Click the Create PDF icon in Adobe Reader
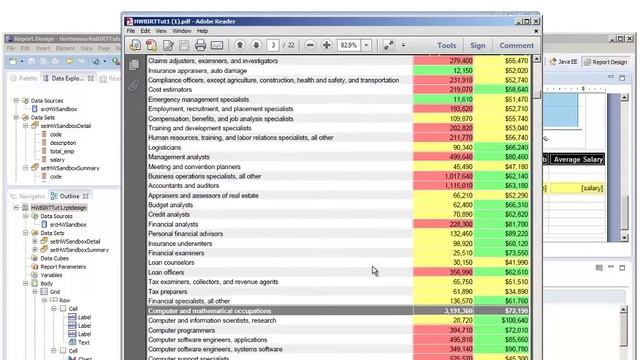Screen dimensions: 640x360 point(135,45)
